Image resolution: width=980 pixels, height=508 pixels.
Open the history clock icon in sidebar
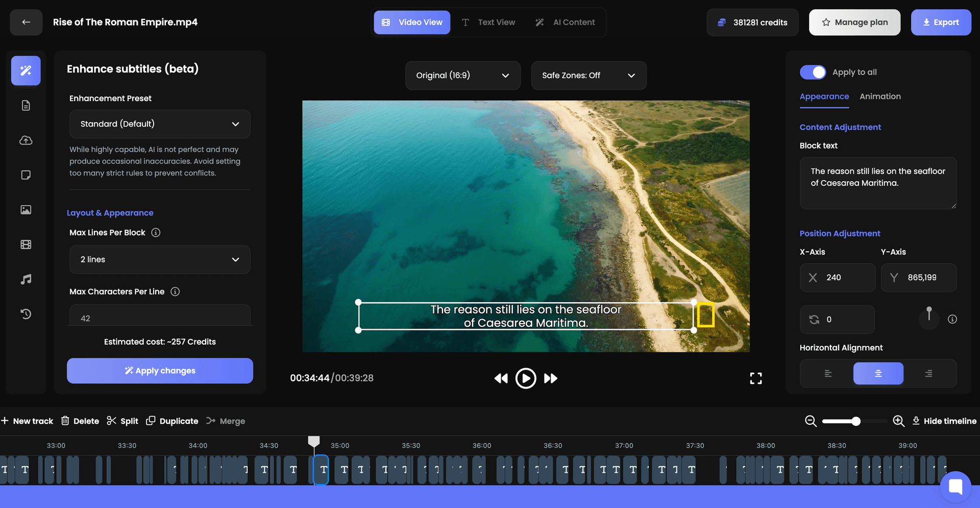(26, 314)
